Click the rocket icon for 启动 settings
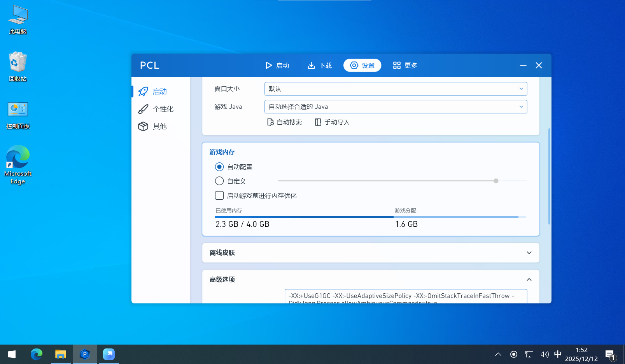Image resolution: width=625 pixels, height=364 pixels. pyautogui.click(x=143, y=92)
